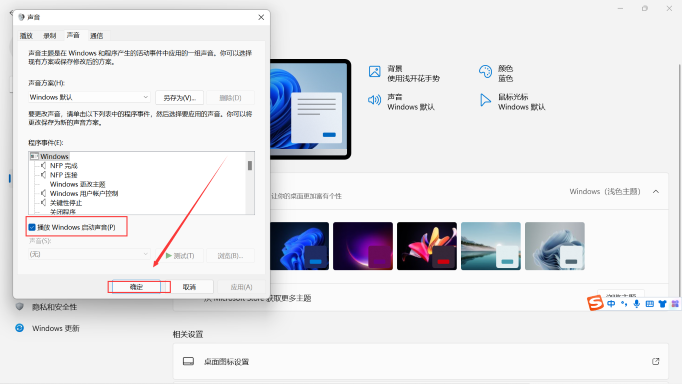Click the 颜色 palette icon in Settings
Screen dimensions: 682x384
[485, 71]
